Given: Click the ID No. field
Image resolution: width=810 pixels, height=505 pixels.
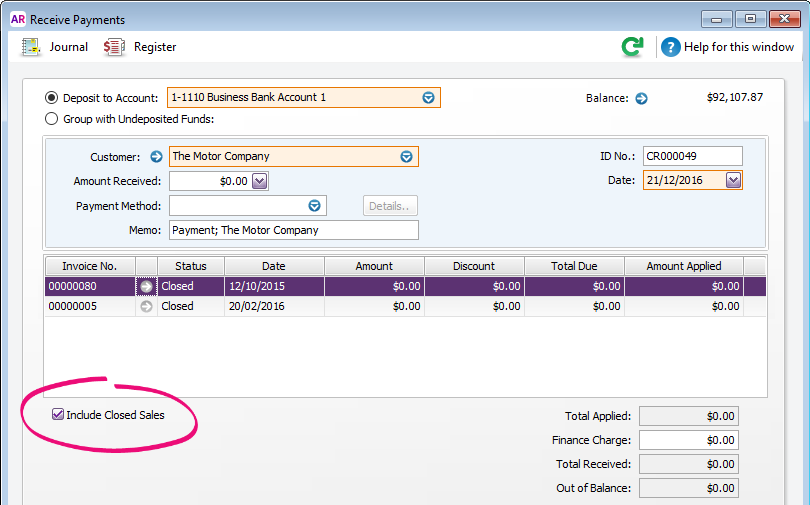Looking at the screenshot, I should 692,156.
